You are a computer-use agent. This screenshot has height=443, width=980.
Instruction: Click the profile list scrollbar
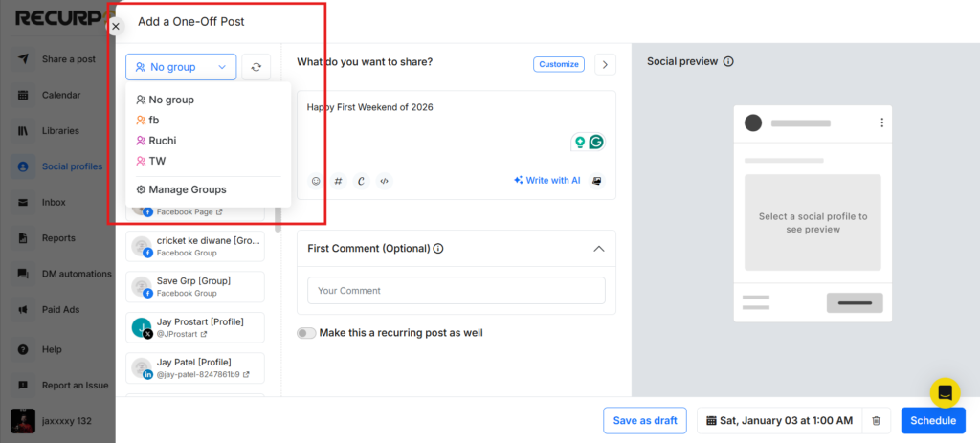click(278, 219)
